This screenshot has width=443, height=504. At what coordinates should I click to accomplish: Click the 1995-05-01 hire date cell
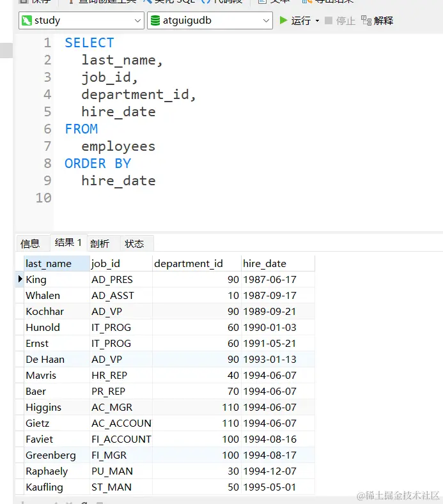(x=278, y=487)
